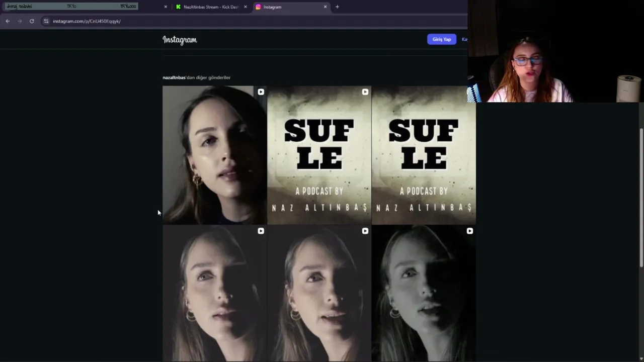
Task: Close the first browser tab
Action: [166, 7]
